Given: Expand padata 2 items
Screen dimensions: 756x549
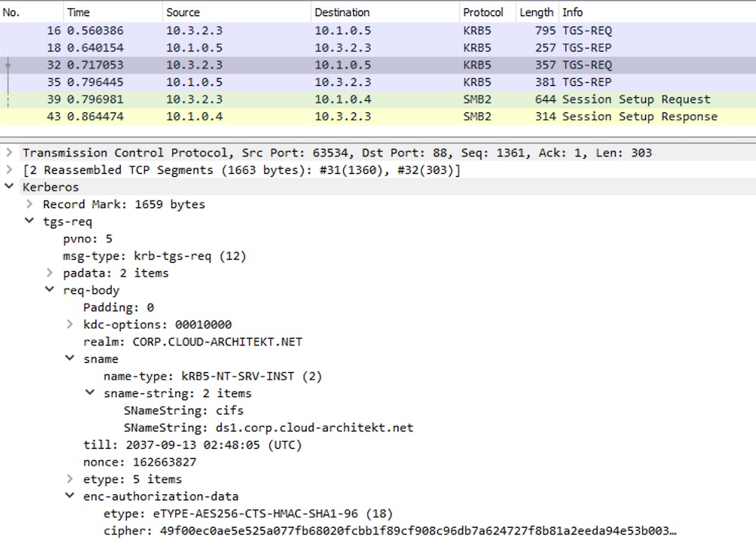Looking at the screenshot, I should [49, 273].
